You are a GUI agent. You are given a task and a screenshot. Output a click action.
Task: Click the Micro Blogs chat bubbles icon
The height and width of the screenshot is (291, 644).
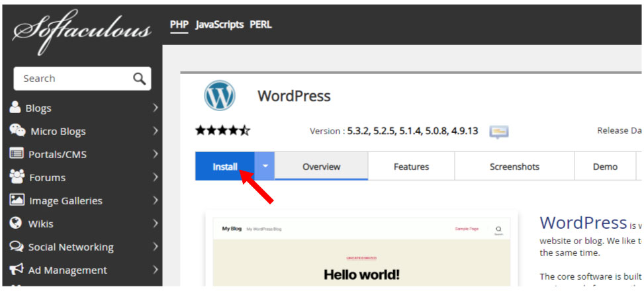click(17, 130)
